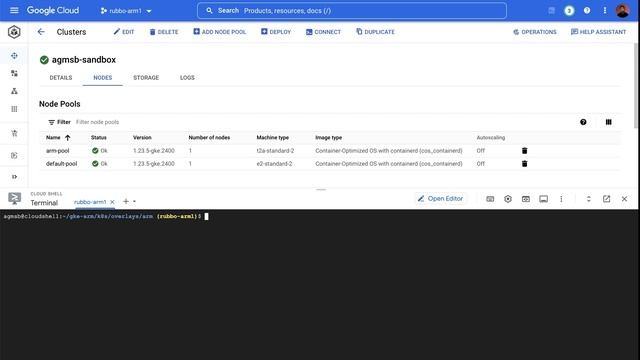
Task: Open notifications badge showing 3
Action: (x=569, y=11)
